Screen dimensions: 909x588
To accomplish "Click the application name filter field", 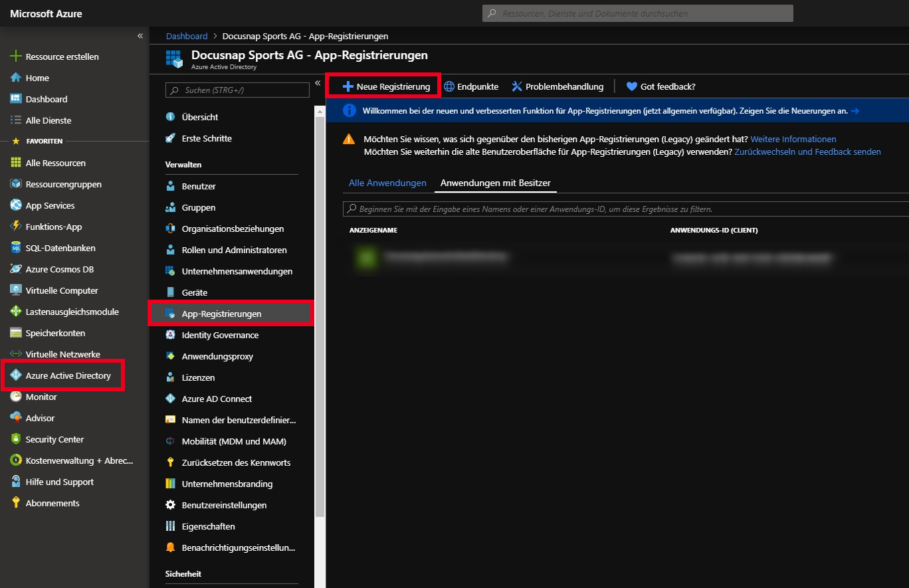I will pyautogui.click(x=626, y=209).
